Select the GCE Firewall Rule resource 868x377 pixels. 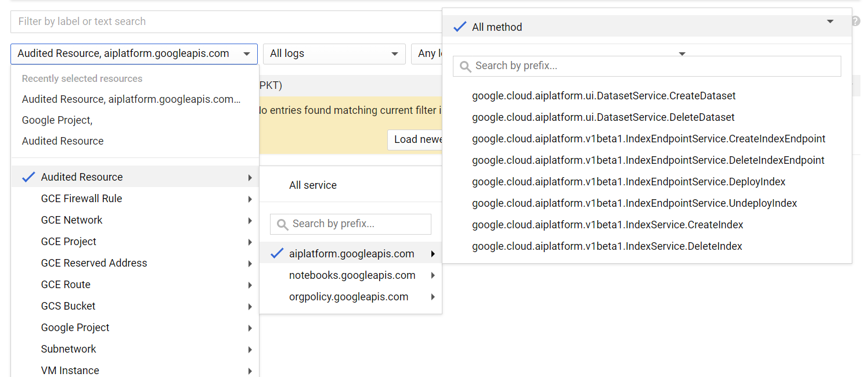pos(81,199)
